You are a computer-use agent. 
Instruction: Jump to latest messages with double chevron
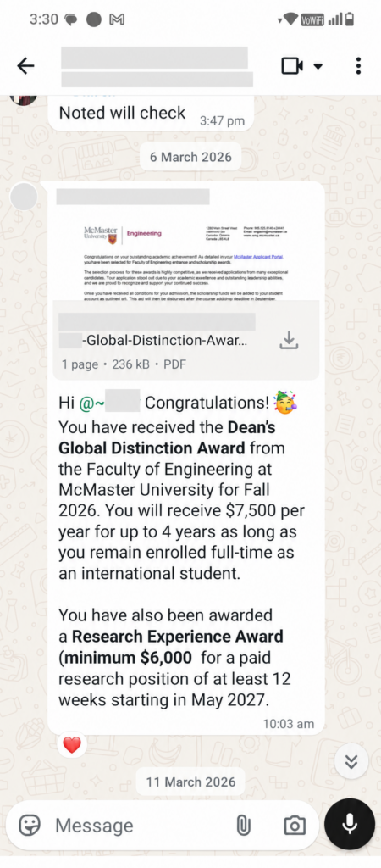(351, 762)
